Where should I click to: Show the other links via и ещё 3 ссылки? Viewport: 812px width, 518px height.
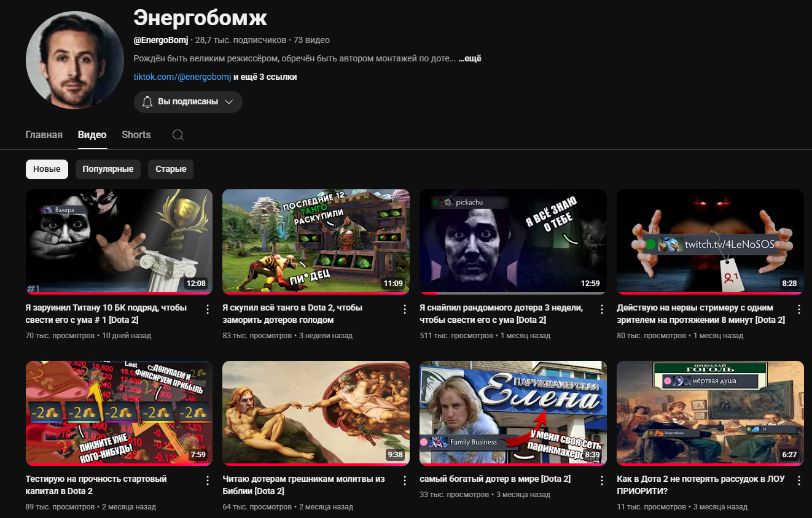[x=265, y=77]
